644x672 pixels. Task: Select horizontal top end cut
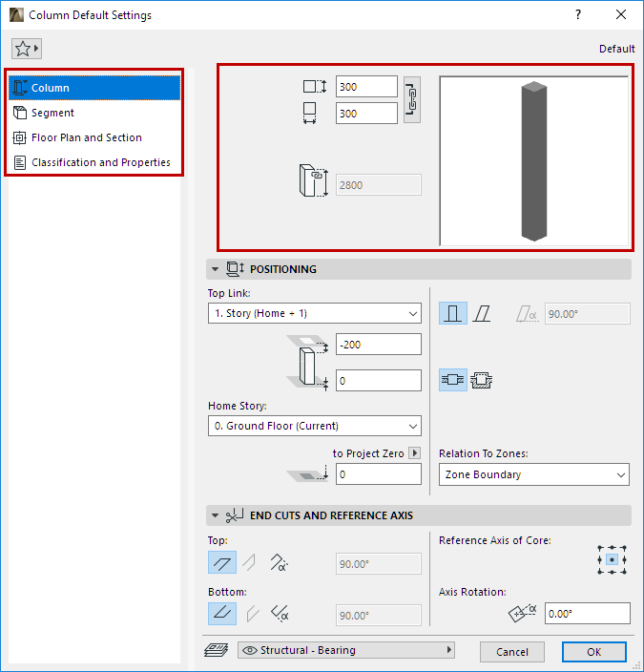click(x=222, y=563)
